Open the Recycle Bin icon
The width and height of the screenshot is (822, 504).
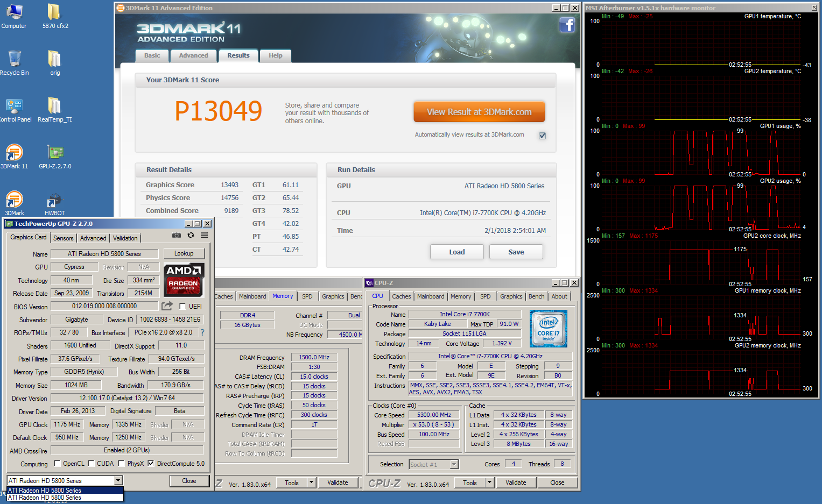15,63
